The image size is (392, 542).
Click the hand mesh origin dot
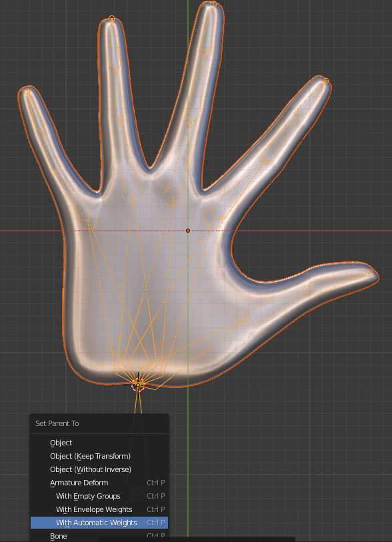(188, 231)
